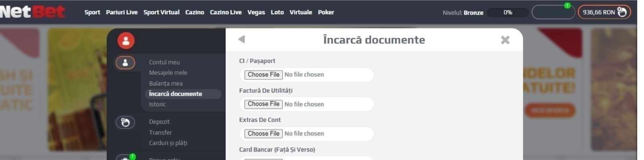
Task: Open Istoric in the sidebar
Action: [x=157, y=104]
